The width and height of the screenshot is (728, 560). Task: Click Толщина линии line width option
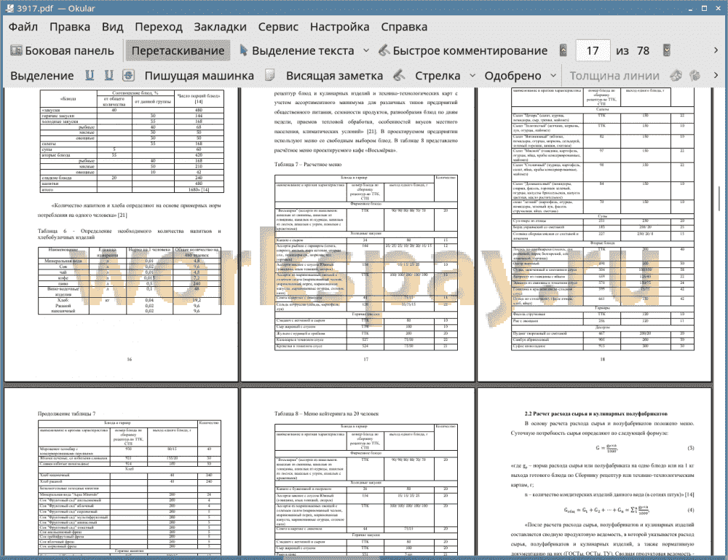pos(614,76)
